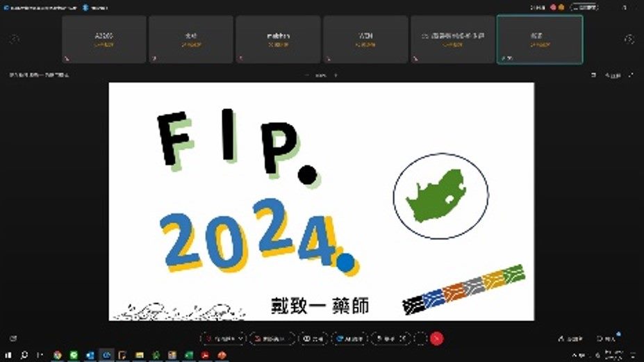Screen dimensions: 644x362
Task: Click the taskbar clock
Action: (x=613, y=355)
